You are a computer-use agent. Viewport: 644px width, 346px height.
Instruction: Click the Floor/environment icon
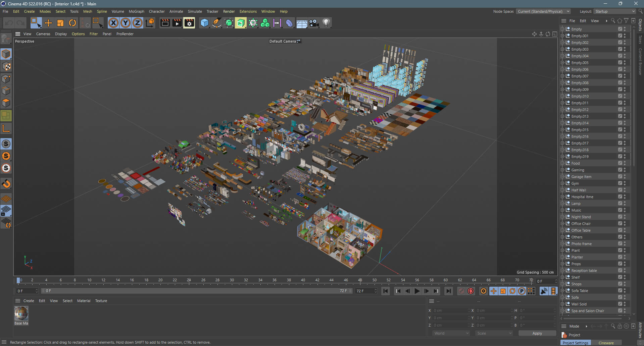pyautogui.click(x=302, y=23)
